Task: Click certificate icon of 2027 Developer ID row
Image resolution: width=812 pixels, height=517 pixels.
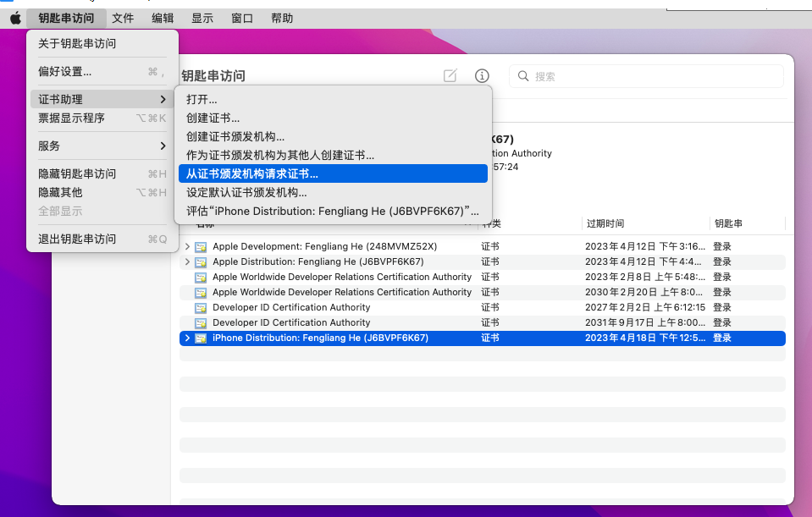Action: 202,307
